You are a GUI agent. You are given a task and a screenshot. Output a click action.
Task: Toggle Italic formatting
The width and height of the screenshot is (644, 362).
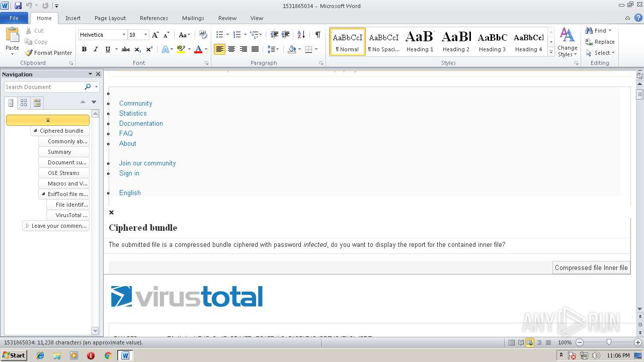point(96,49)
